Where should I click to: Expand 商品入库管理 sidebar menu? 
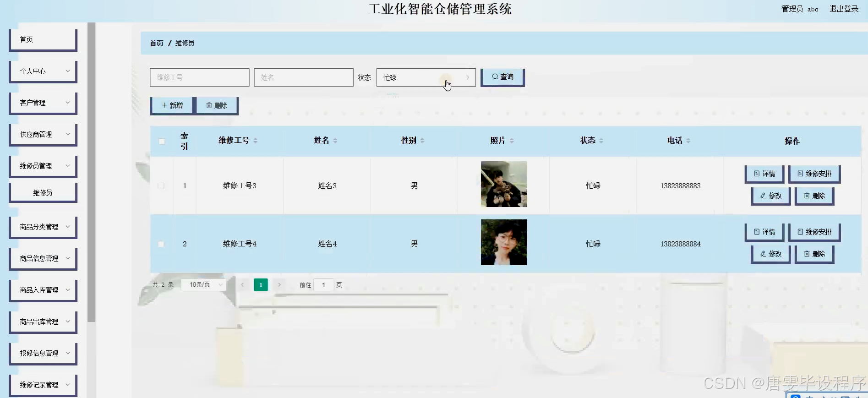[43, 290]
